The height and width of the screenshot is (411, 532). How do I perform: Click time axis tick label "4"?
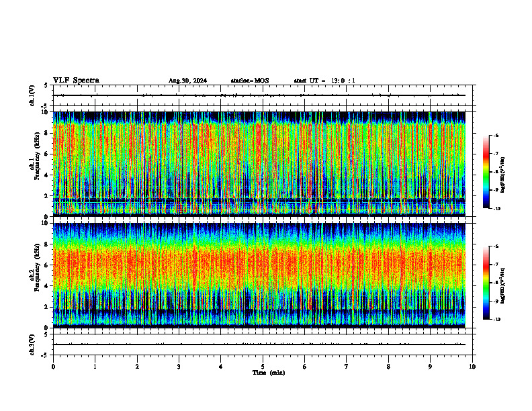(221, 367)
